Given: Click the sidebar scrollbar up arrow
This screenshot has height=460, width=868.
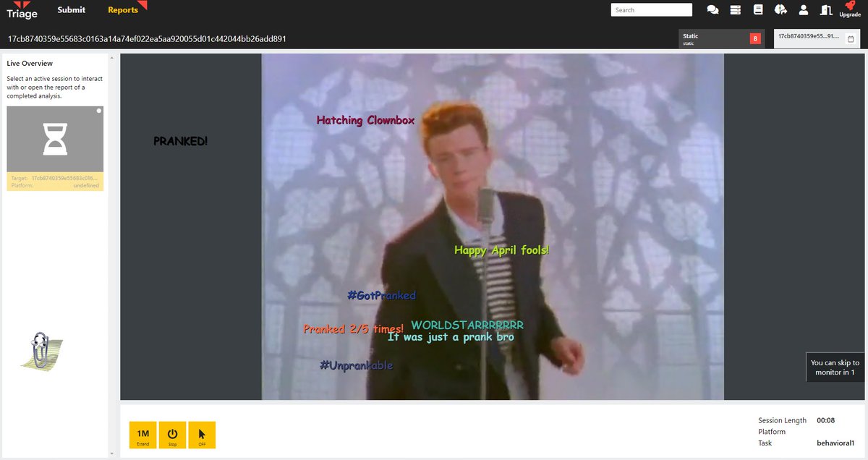Looking at the screenshot, I should 111,56.
